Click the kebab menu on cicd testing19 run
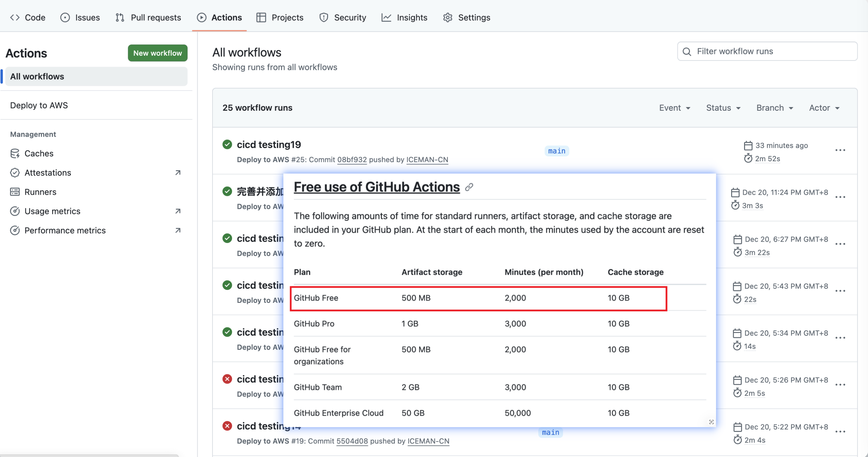Image resolution: width=868 pixels, height=457 pixels. pyautogui.click(x=840, y=150)
